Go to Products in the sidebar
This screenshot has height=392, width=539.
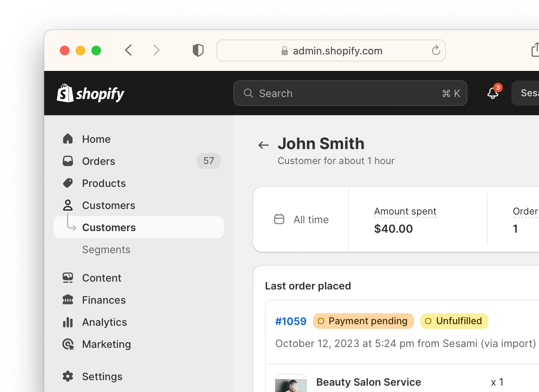pyautogui.click(x=104, y=183)
